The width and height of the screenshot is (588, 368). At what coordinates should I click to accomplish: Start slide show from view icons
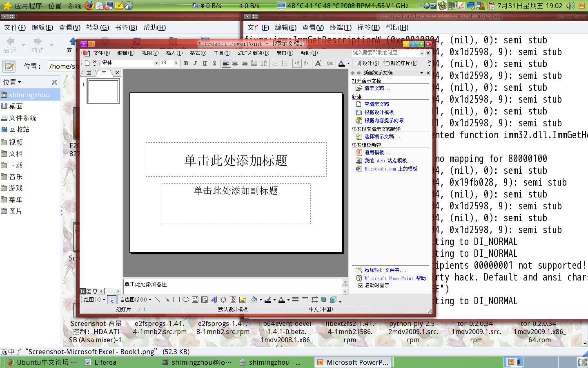[95, 291]
